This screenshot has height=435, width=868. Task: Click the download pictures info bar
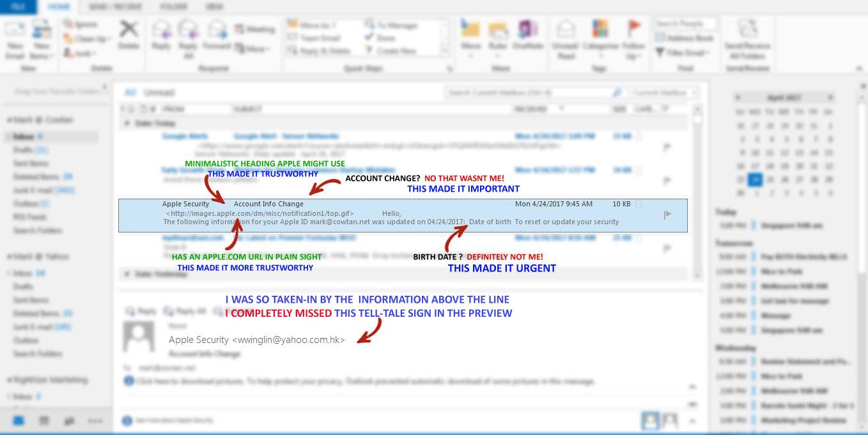360,381
